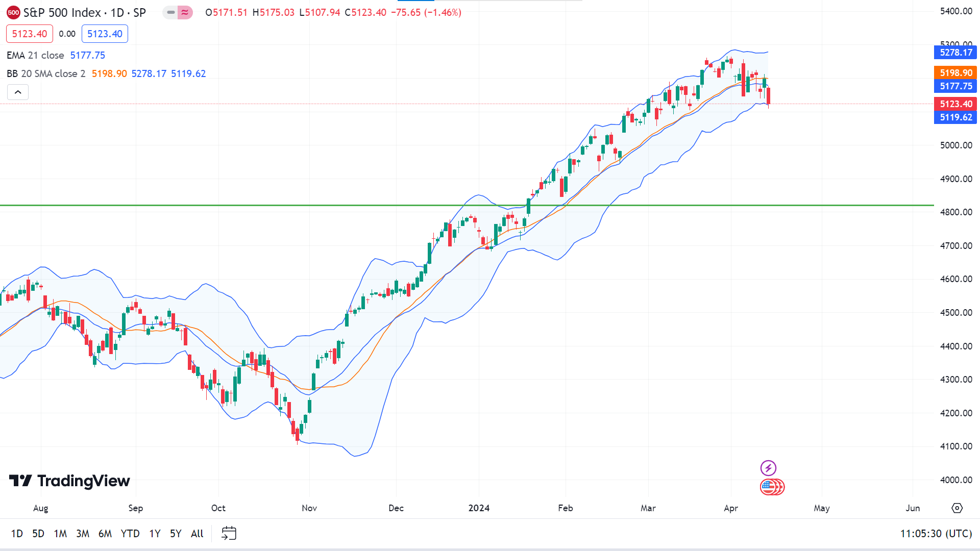
Task: Click the red sell price 5123.40 button
Action: tap(30, 34)
